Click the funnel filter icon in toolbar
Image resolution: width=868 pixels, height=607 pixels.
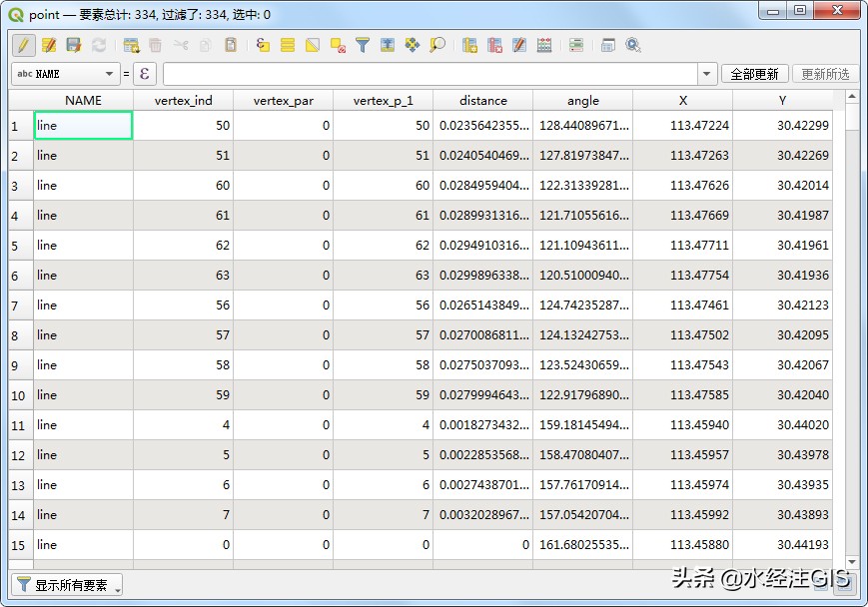363,45
